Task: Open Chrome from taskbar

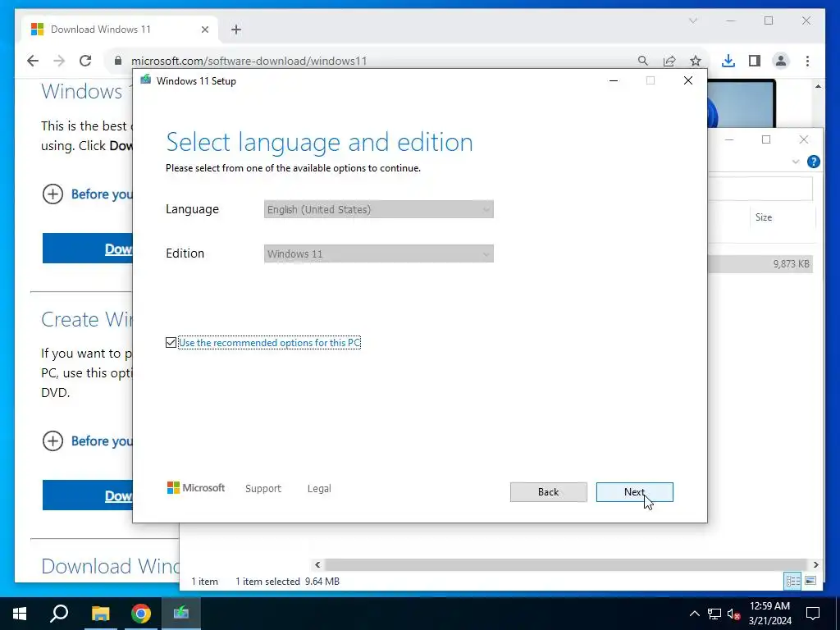Action: pyautogui.click(x=141, y=613)
